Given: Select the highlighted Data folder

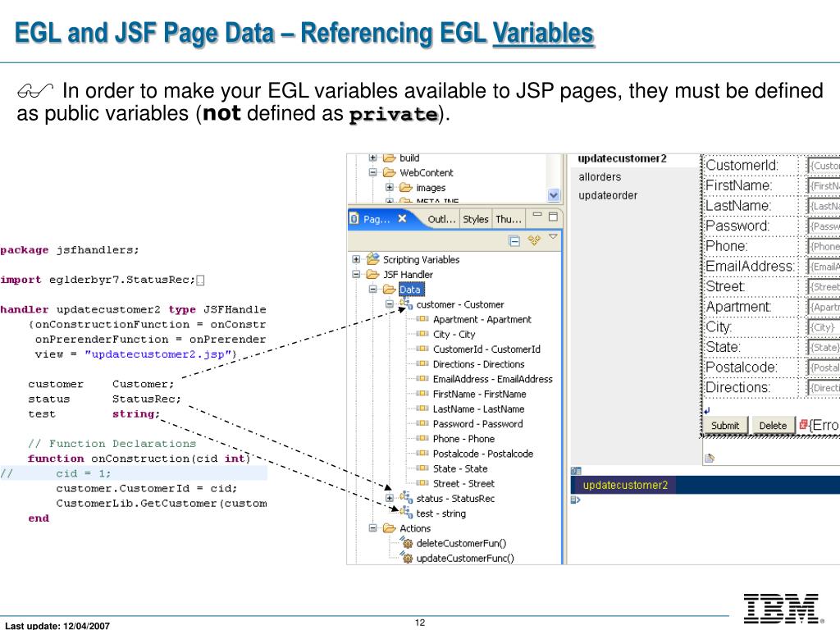Looking at the screenshot, I should pyautogui.click(x=410, y=290).
